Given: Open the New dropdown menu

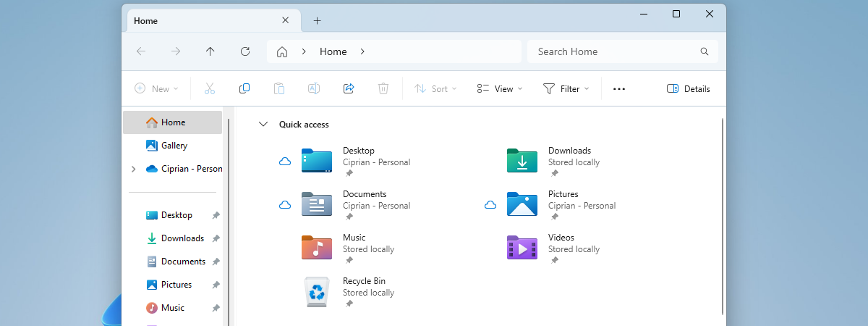Looking at the screenshot, I should (x=156, y=88).
